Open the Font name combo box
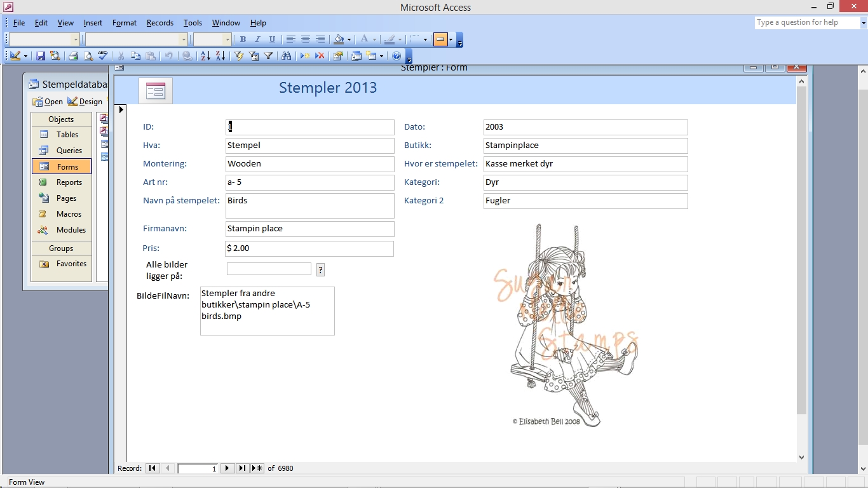Viewport: 868px width, 488px height. click(x=137, y=39)
